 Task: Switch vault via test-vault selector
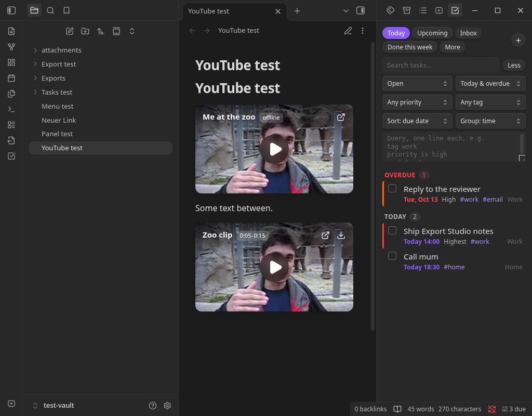click(54, 406)
